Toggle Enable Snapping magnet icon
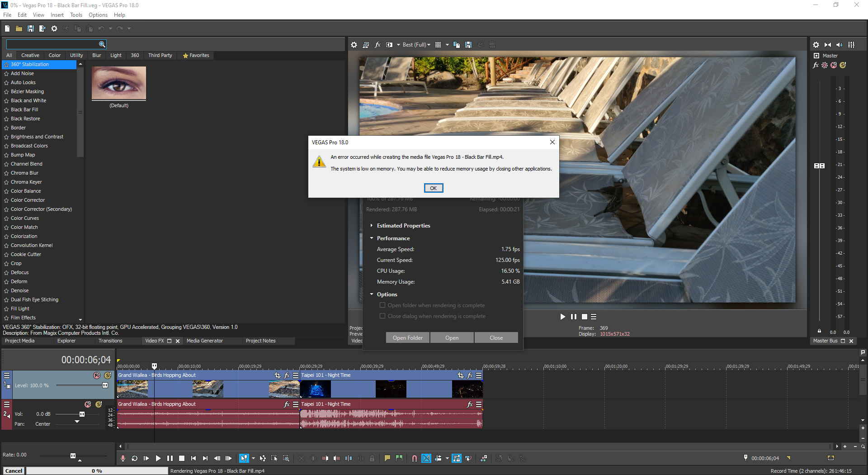The width and height of the screenshot is (868, 475). [x=415, y=458]
